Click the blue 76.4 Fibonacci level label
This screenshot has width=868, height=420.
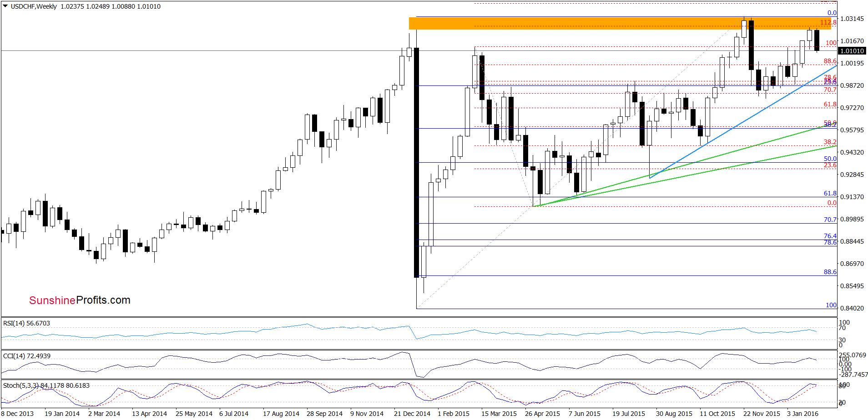830,236
